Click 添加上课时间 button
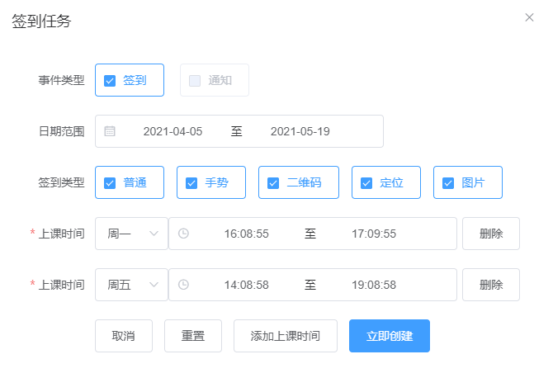 click(286, 336)
